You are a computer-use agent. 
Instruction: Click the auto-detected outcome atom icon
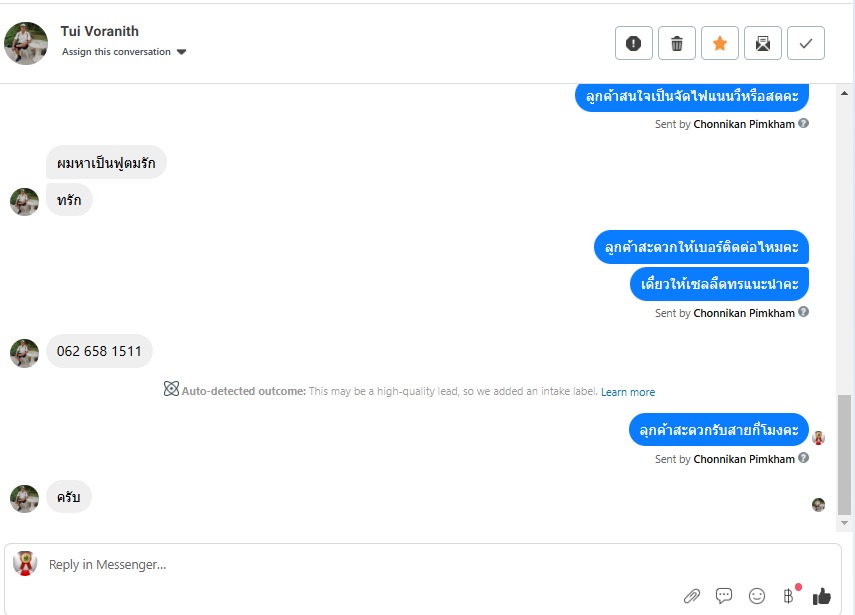pos(171,390)
